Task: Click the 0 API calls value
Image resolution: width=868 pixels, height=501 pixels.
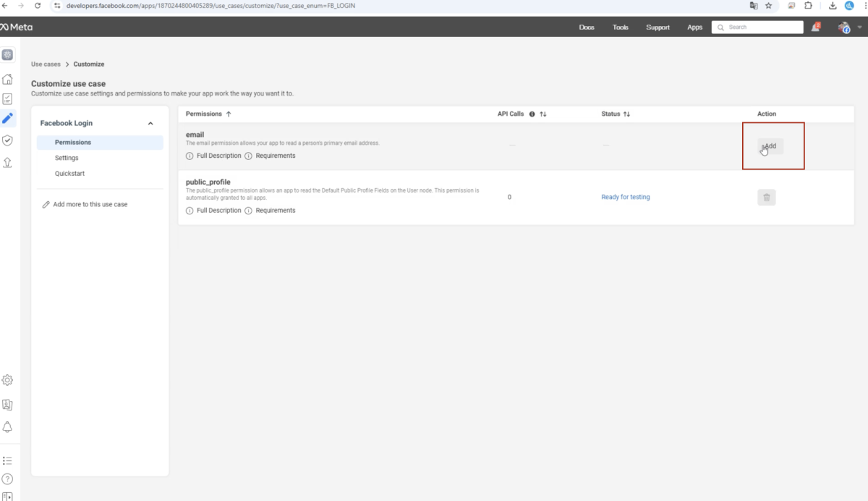Action: pos(509,197)
